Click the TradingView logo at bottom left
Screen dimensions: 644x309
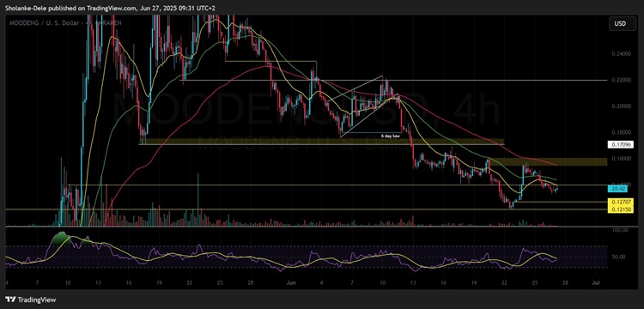[31, 300]
